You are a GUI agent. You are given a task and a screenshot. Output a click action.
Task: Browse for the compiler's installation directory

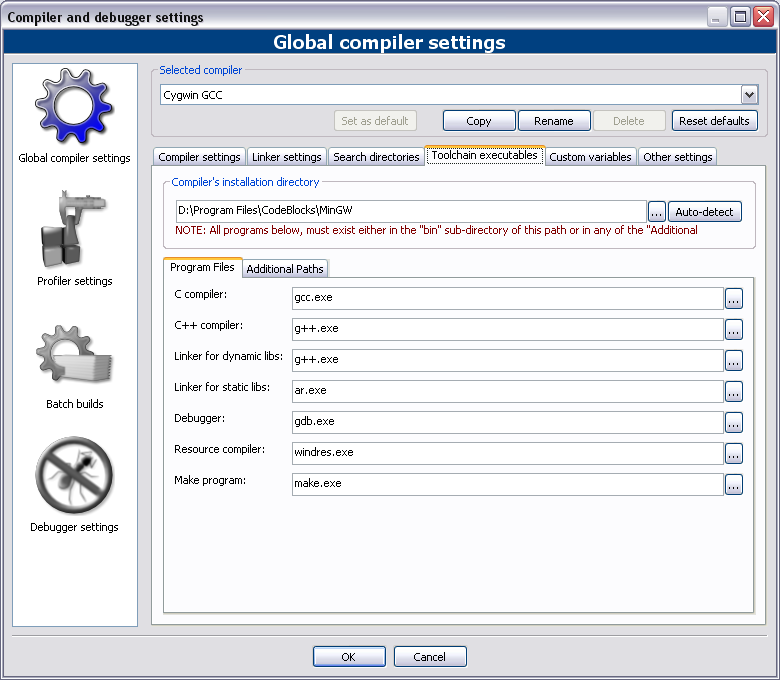[656, 212]
